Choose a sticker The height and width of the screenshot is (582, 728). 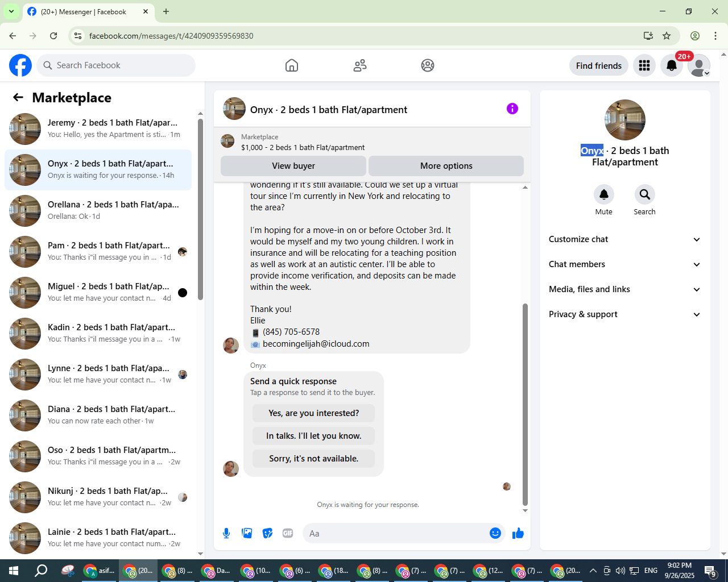pos(267,533)
